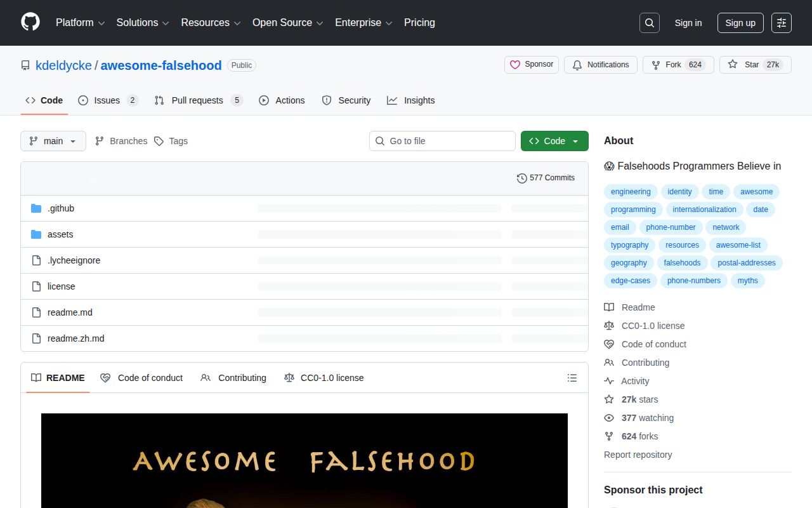Click the search icon in the header
The height and width of the screenshot is (508, 812).
(649, 22)
